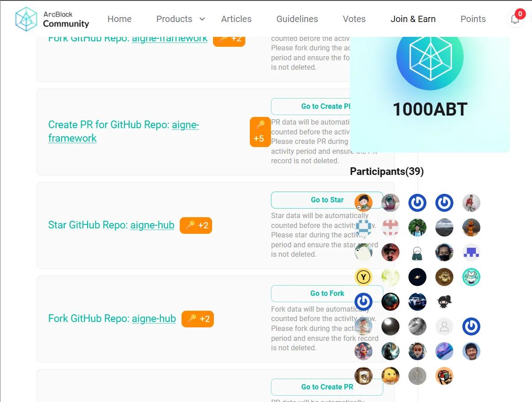Open the Guidelines page
The height and width of the screenshot is (402, 532).
297,19
